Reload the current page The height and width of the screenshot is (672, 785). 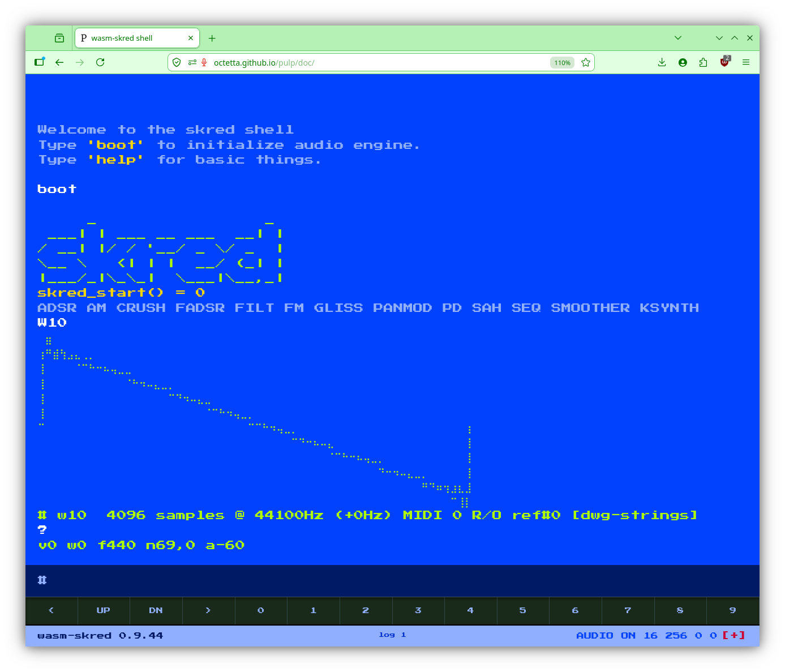[100, 62]
